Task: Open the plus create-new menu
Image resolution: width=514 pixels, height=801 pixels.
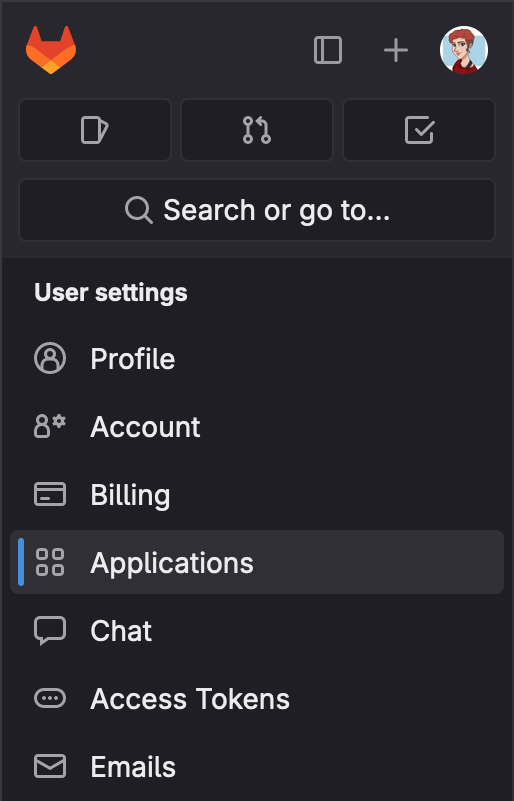Action: point(396,50)
